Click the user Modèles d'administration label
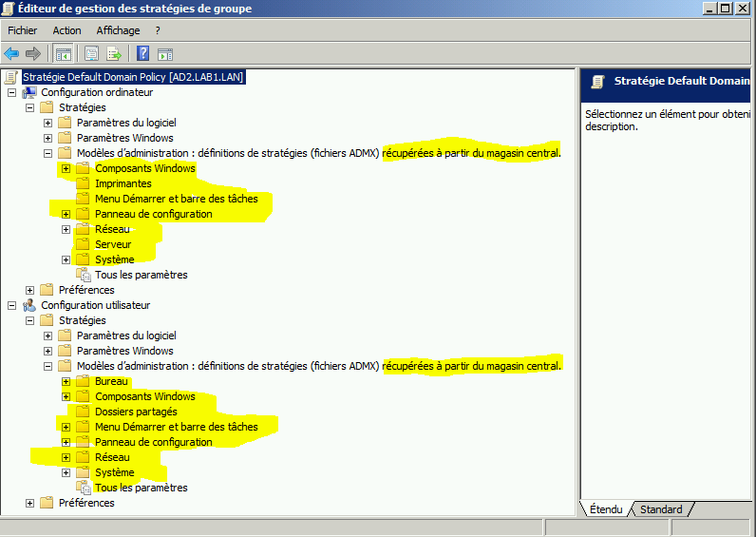The width and height of the screenshot is (756, 537). click(x=319, y=366)
